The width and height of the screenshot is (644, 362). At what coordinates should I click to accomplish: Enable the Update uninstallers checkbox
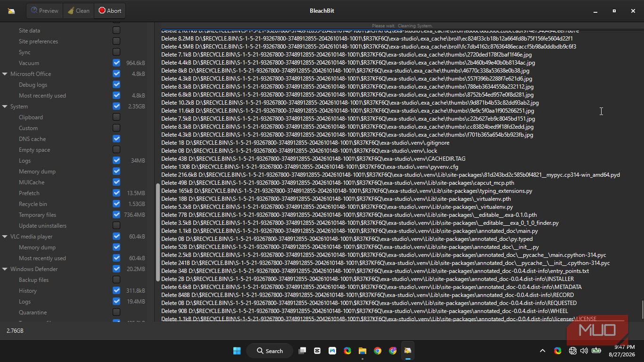(x=116, y=225)
